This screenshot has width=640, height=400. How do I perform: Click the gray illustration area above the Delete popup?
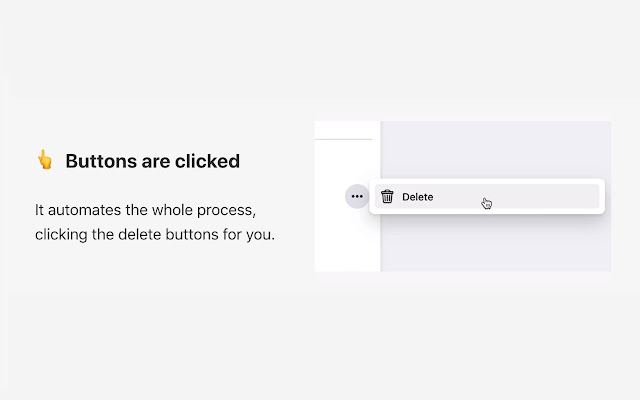[495, 148]
